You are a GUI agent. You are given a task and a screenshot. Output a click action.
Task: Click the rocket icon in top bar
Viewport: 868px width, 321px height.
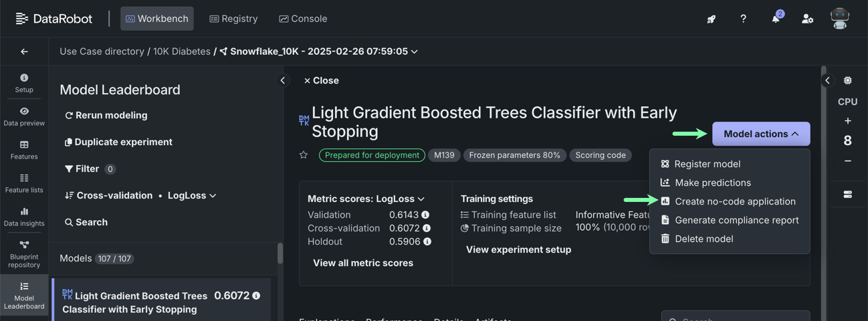coord(711,19)
